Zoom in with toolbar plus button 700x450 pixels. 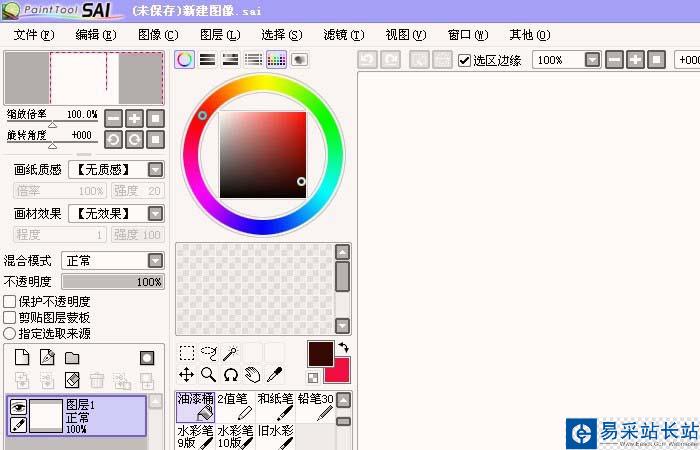pos(635,59)
